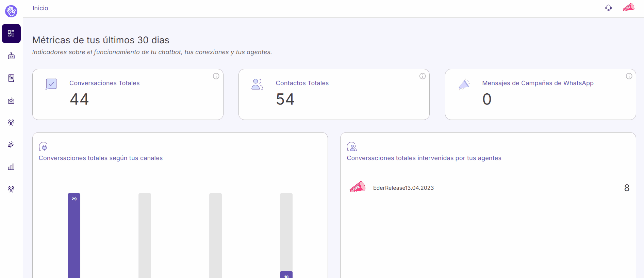Image resolution: width=644 pixels, height=278 pixels.
Task: Open the campaigns megaphone icon in sidebar
Action: point(11,144)
